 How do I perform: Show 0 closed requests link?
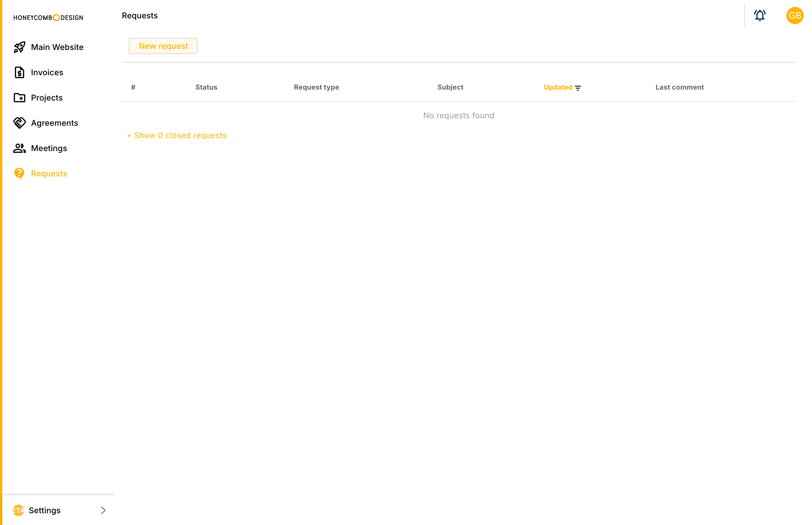tap(176, 135)
